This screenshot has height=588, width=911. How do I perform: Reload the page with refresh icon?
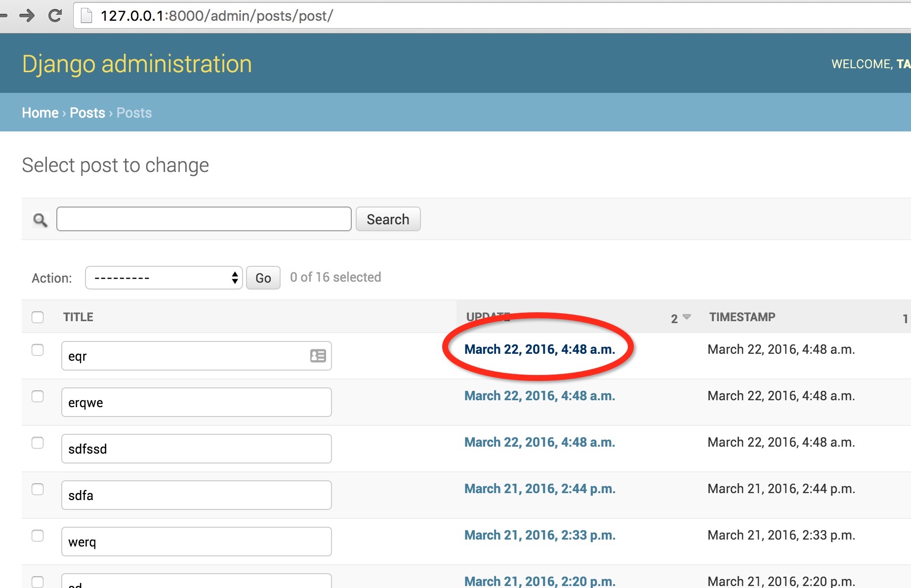pyautogui.click(x=55, y=16)
